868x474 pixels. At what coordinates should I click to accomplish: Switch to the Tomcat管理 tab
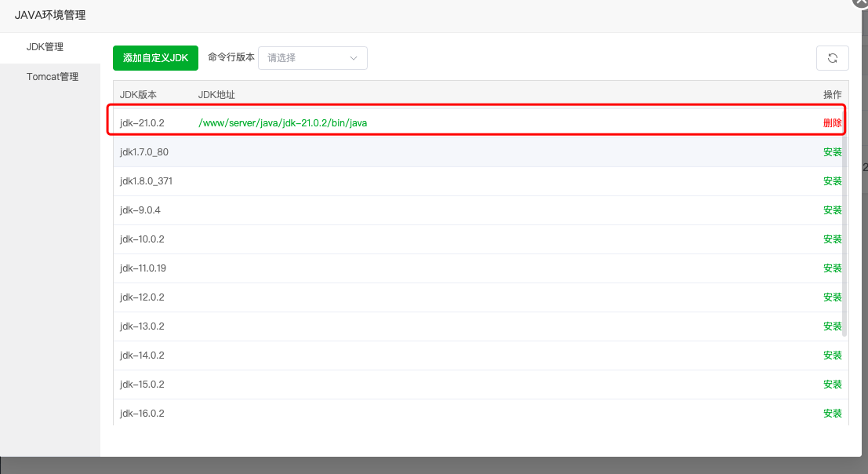pos(50,77)
